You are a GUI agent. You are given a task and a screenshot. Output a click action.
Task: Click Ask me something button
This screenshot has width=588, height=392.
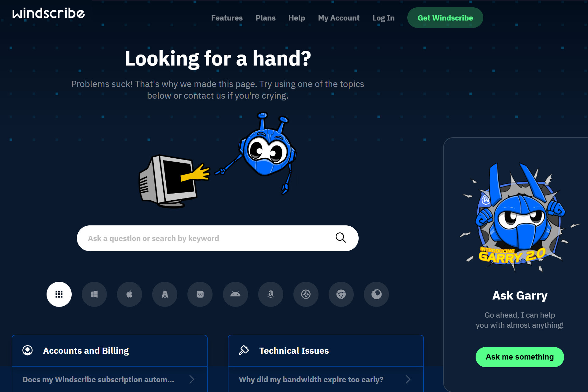(519, 356)
